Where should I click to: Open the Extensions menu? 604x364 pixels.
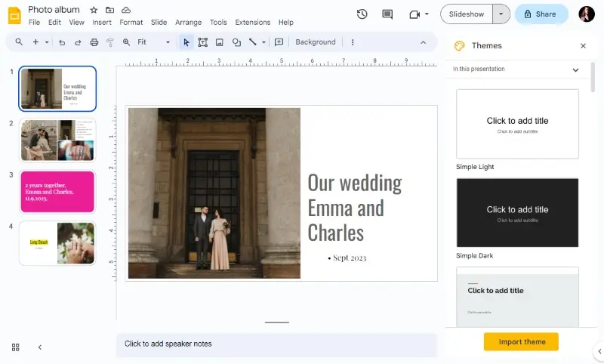click(253, 23)
